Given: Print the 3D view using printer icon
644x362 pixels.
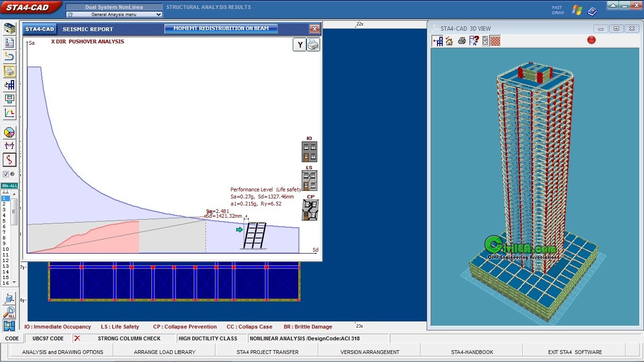Looking at the screenshot, I should 462,41.
